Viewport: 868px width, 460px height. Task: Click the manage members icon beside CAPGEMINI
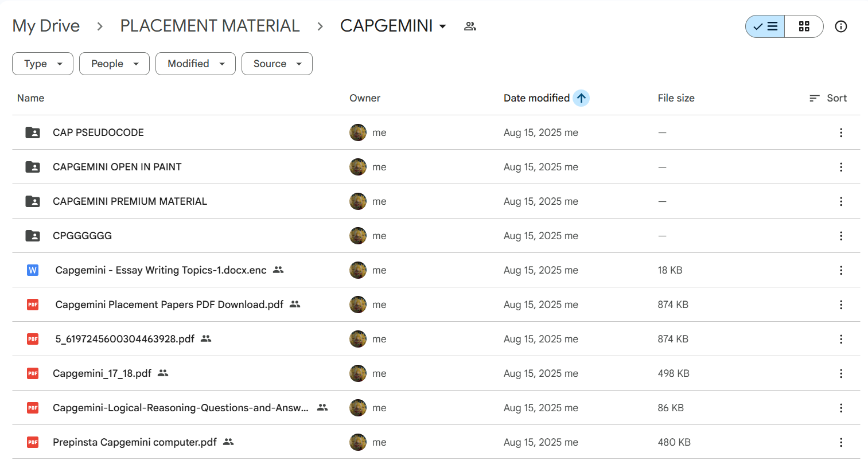(470, 26)
